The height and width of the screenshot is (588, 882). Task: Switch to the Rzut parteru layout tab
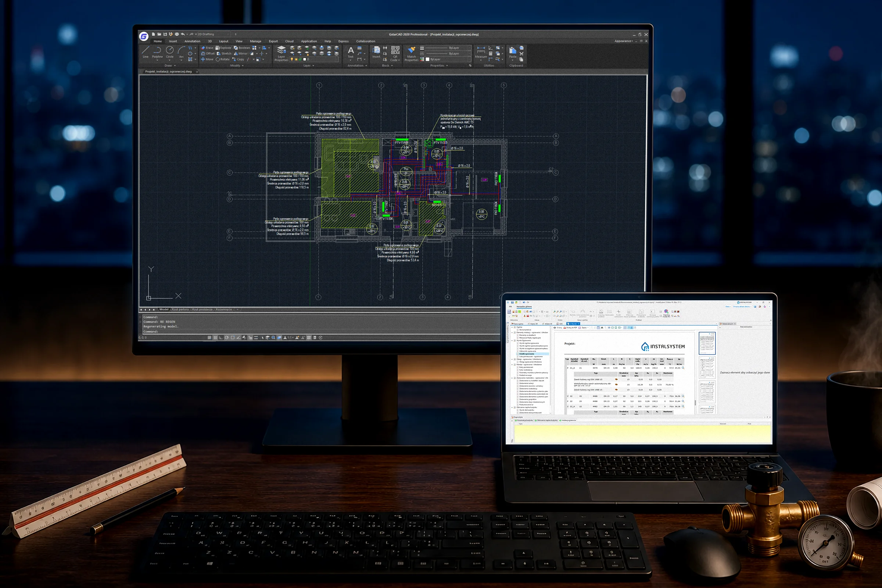pyautogui.click(x=180, y=309)
